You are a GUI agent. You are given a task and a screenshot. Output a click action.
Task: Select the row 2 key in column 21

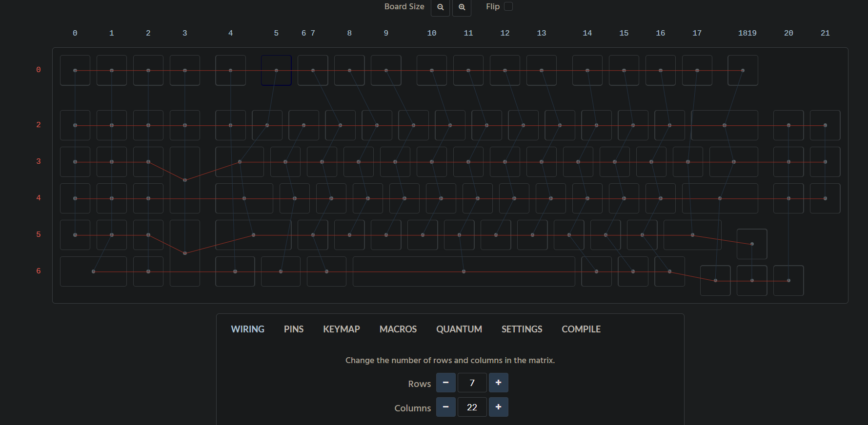(x=825, y=125)
